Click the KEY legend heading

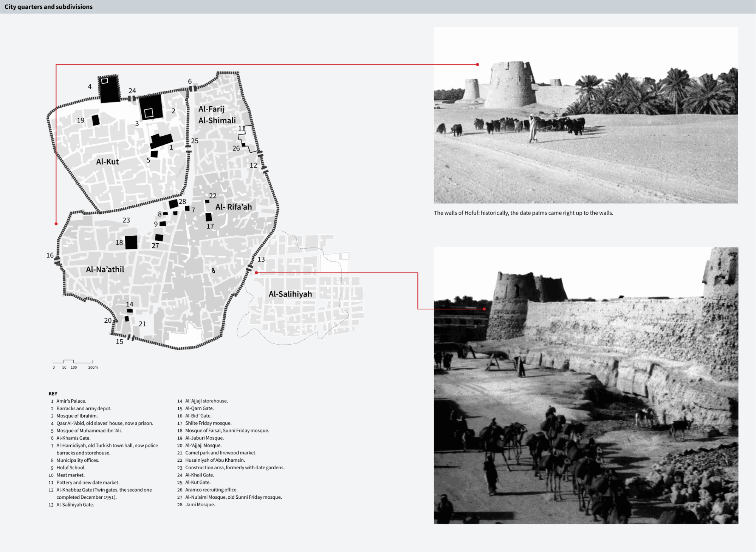[x=53, y=393]
